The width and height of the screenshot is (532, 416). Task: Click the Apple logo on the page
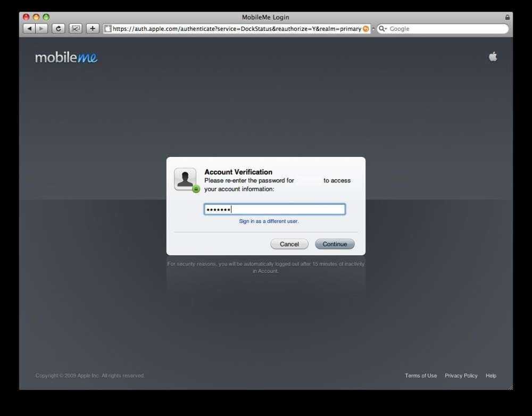(x=493, y=57)
